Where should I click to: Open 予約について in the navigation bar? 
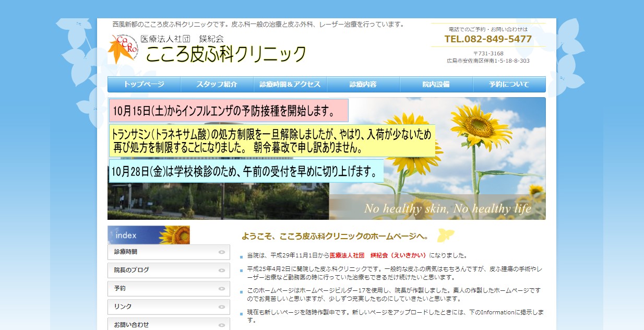click(509, 85)
